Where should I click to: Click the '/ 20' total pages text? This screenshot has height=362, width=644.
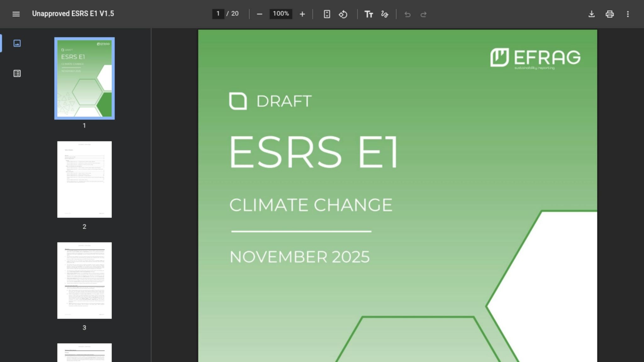233,14
